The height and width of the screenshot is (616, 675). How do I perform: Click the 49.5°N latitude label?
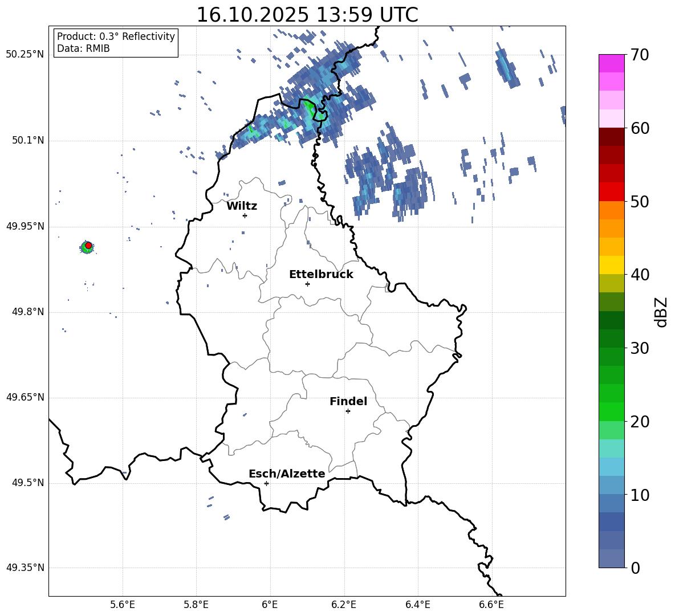[28, 483]
